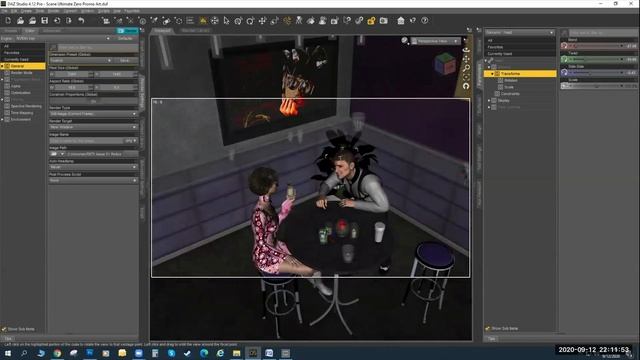Click the Save scene icon
The image size is (640, 360).
[x=44, y=20]
